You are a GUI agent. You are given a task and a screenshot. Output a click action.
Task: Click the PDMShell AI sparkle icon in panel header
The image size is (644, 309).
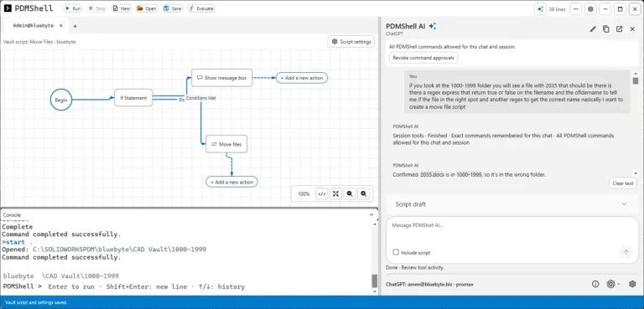pos(432,26)
